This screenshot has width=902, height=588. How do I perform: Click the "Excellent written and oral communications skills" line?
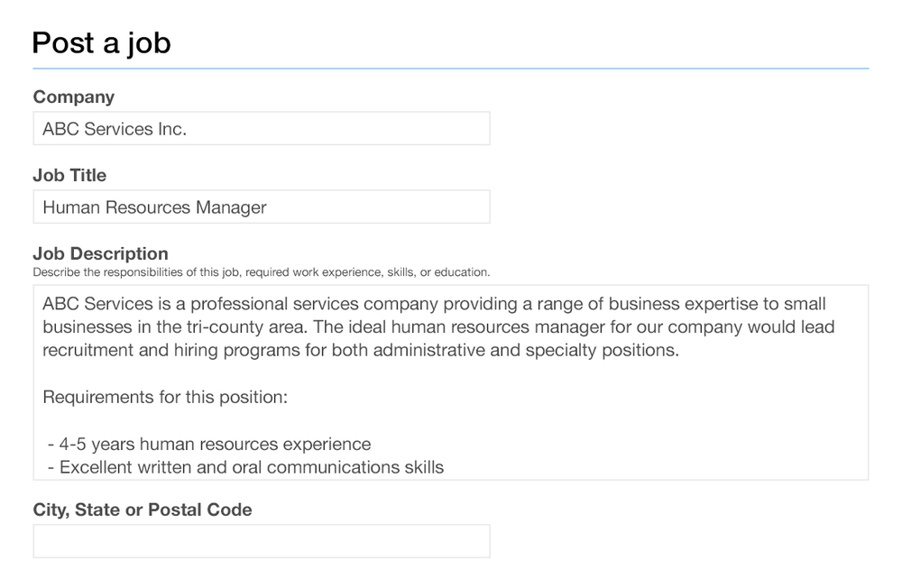[x=251, y=467]
